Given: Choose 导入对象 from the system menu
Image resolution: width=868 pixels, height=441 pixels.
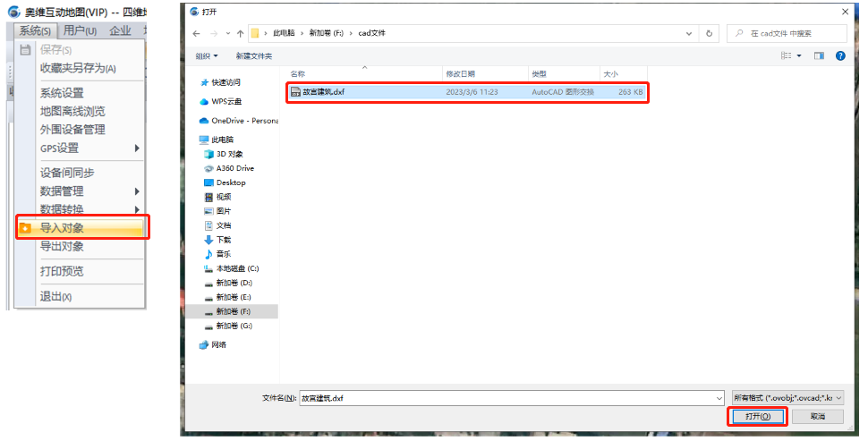Looking at the screenshot, I should click(x=63, y=228).
